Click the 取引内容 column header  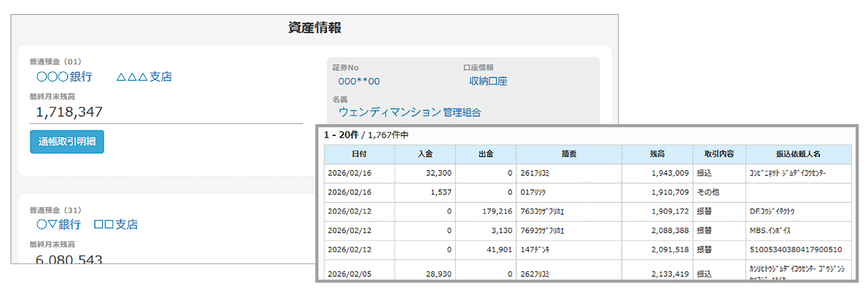(x=719, y=154)
